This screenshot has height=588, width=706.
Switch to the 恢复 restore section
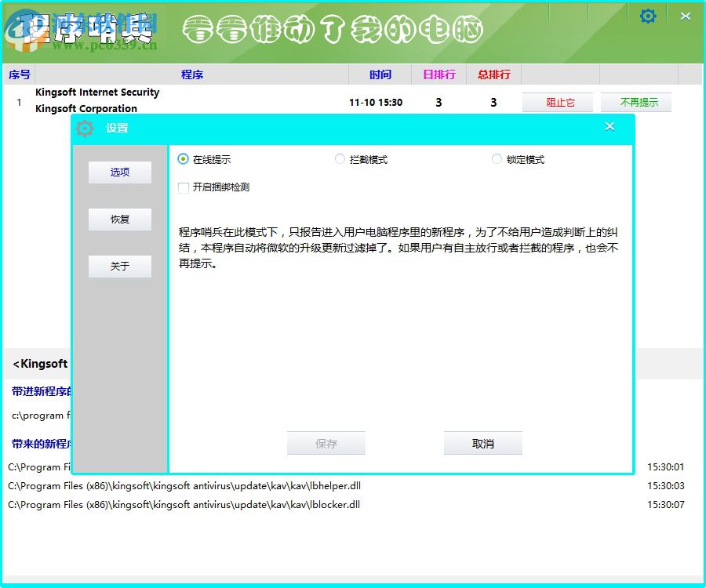[x=119, y=220]
